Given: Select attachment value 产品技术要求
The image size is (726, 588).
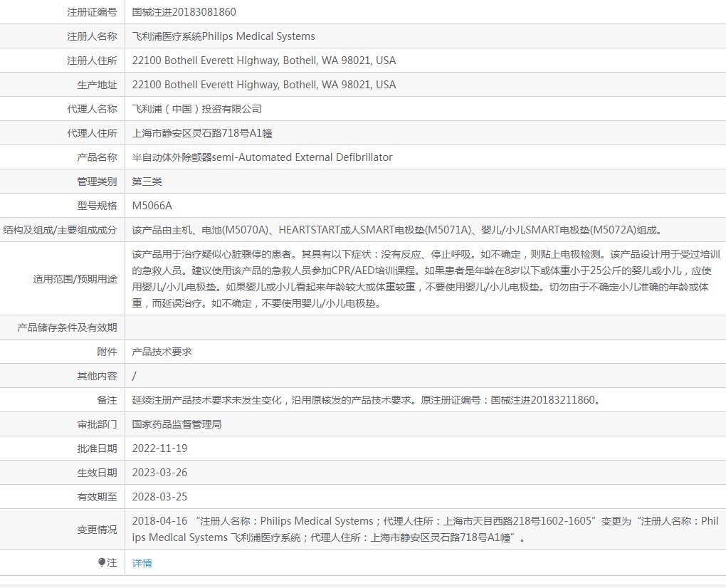Looking at the screenshot, I should 162,352.
